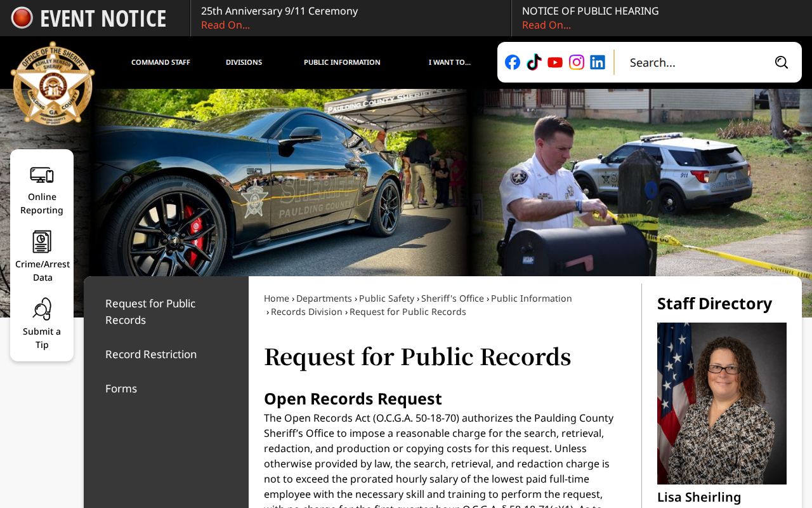Go to Public Safety breadcrumb
This screenshot has height=508, width=812.
click(x=386, y=298)
